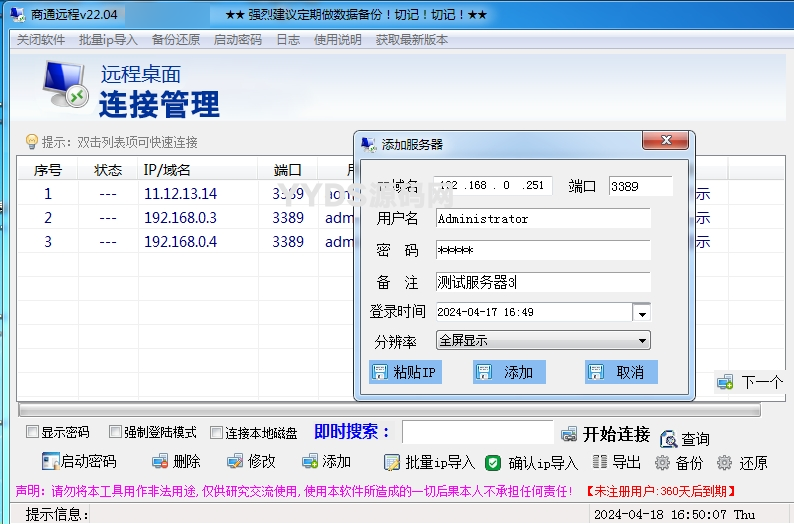Screen dimensions: 794x524
Task: Click the 即时搜索 search input field
Action: pyautogui.click(x=477, y=432)
